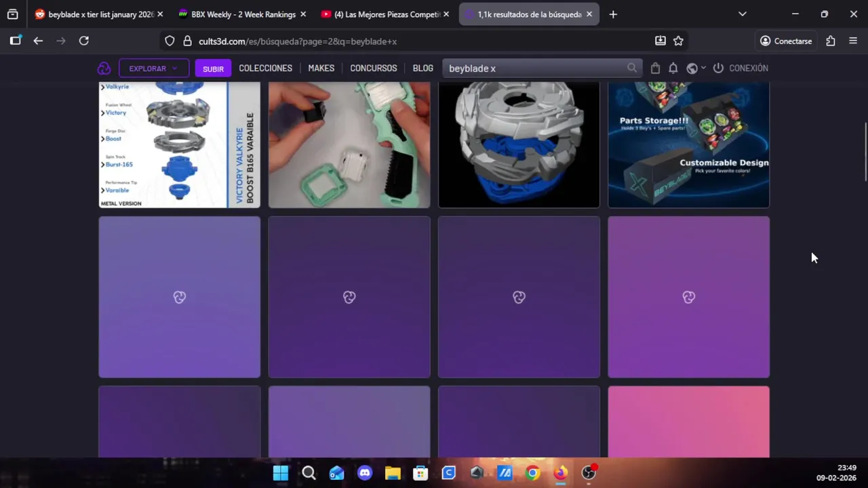Screen dimensions: 868x488
Task: Open the notifications bell icon
Action: [x=673, y=68]
